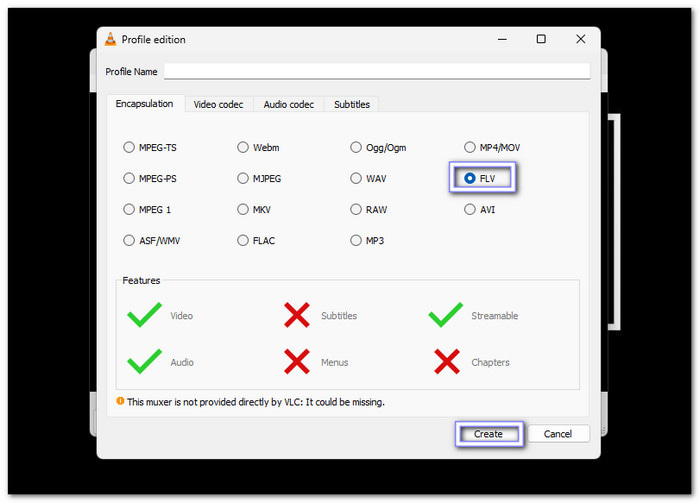Click the green checkmark next to Audio
Image resolution: width=700 pixels, height=503 pixels.
point(144,361)
